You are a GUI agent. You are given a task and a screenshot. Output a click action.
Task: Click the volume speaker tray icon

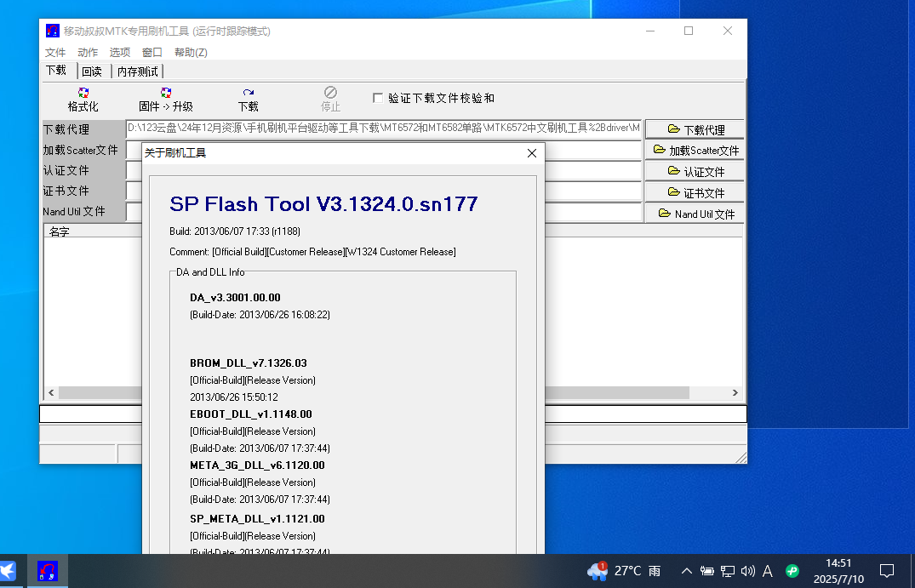(747, 571)
